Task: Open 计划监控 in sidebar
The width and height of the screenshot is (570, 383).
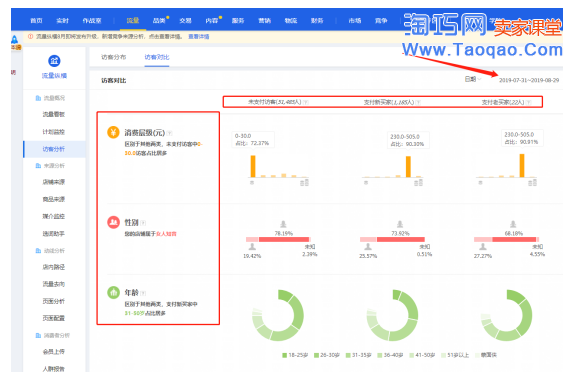Action: coord(54,132)
